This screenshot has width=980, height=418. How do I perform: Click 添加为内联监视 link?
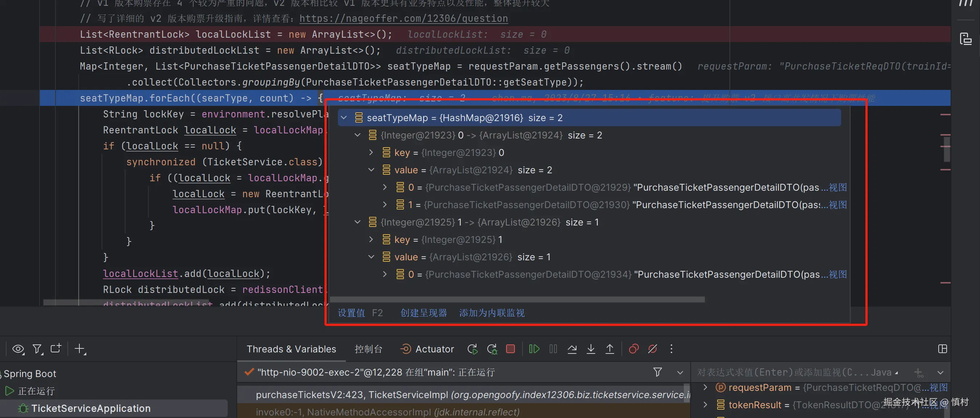coord(492,313)
